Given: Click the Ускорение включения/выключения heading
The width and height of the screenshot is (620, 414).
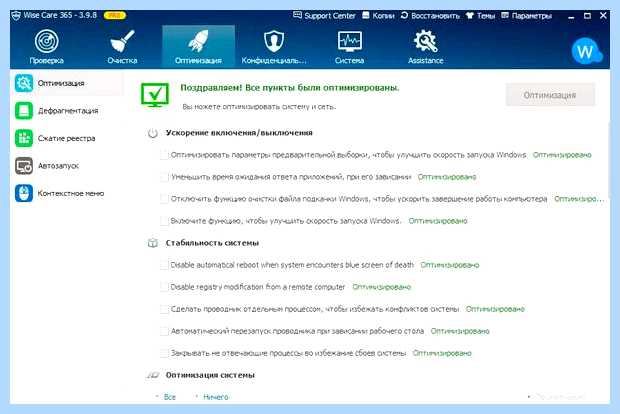Looking at the screenshot, I should click(239, 133).
